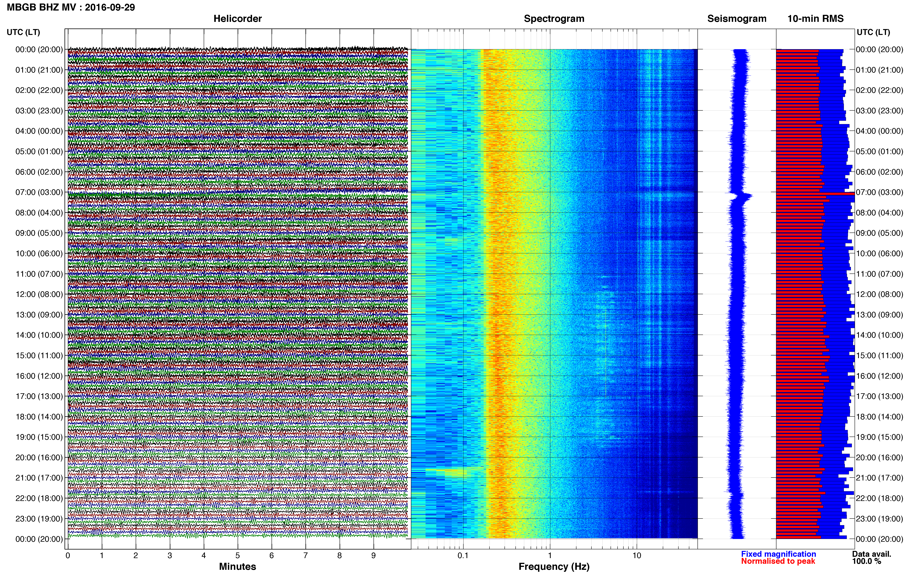The image size is (924, 578).
Task: Click the 0 tick on the Minutes axis
Action: 68,555
